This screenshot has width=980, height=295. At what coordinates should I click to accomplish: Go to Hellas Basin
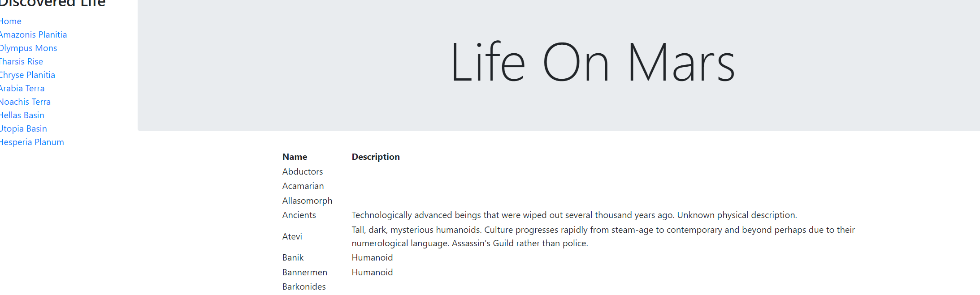22,115
